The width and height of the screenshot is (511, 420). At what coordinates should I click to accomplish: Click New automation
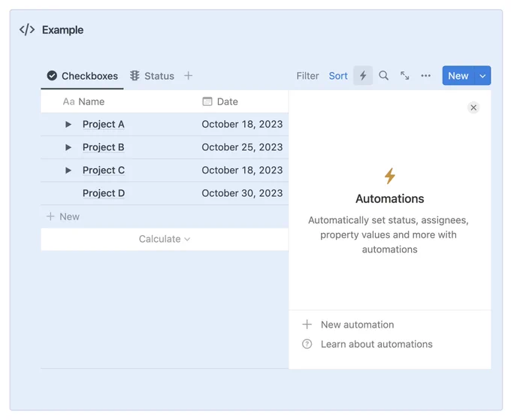348,325
